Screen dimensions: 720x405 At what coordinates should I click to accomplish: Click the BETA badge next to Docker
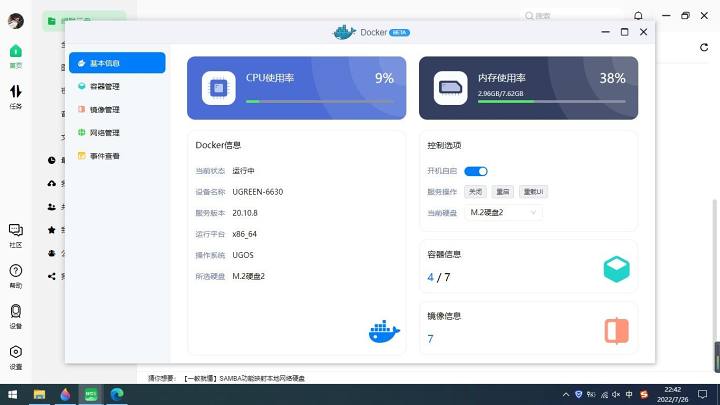click(399, 33)
